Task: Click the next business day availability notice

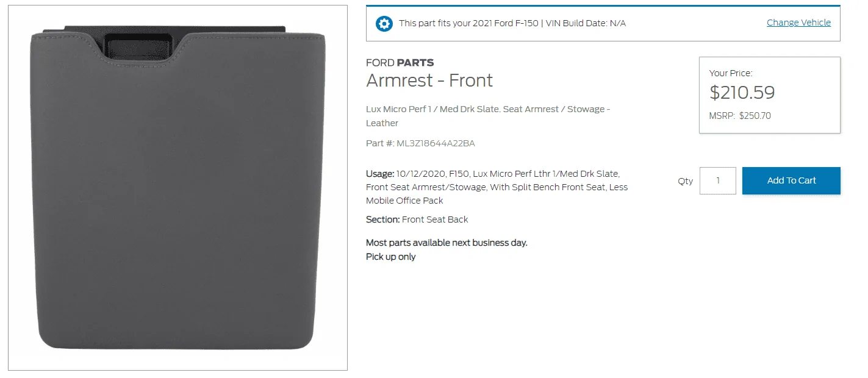Action: 446,243
